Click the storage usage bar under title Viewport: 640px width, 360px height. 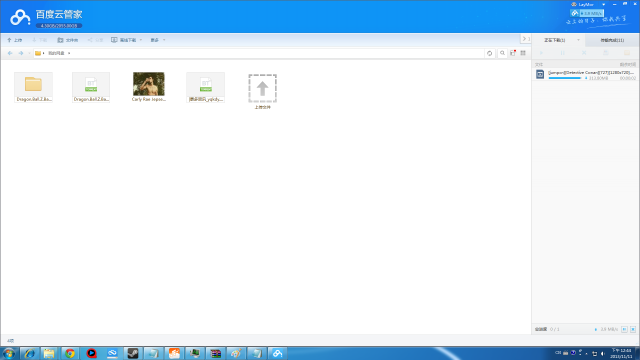coord(59,26)
